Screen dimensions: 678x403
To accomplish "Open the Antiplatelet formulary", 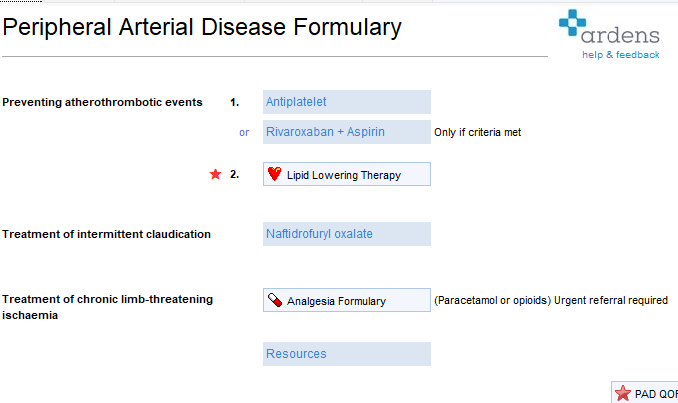I will [x=346, y=102].
